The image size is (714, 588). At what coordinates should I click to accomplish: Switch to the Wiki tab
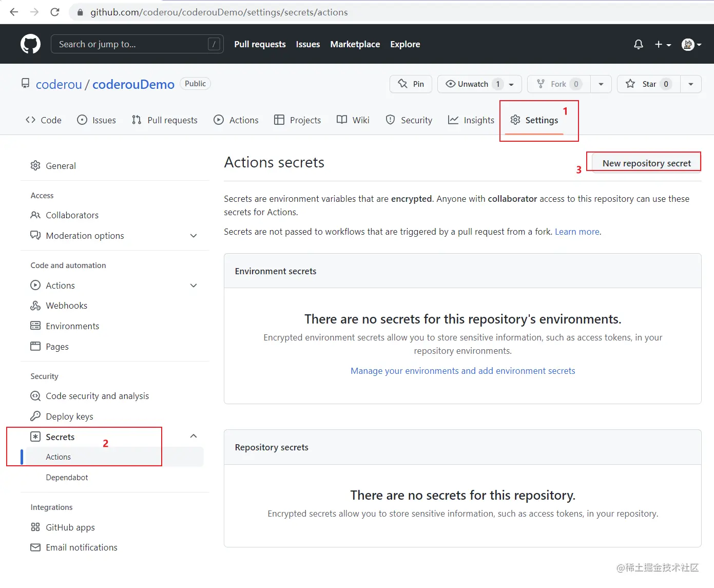pos(353,120)
